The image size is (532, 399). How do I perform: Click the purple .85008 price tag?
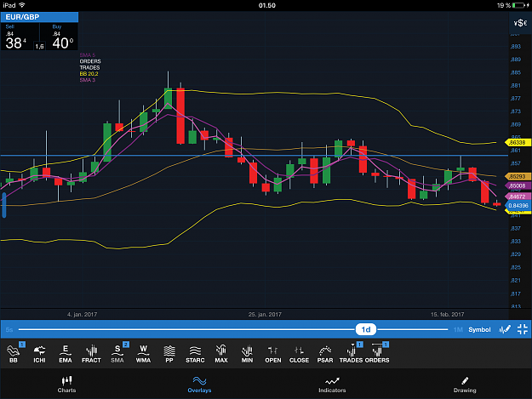518,185
